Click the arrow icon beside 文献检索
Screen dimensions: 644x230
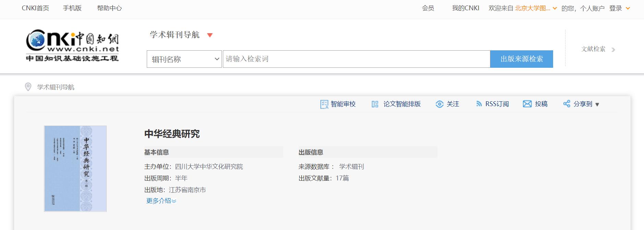613,50
